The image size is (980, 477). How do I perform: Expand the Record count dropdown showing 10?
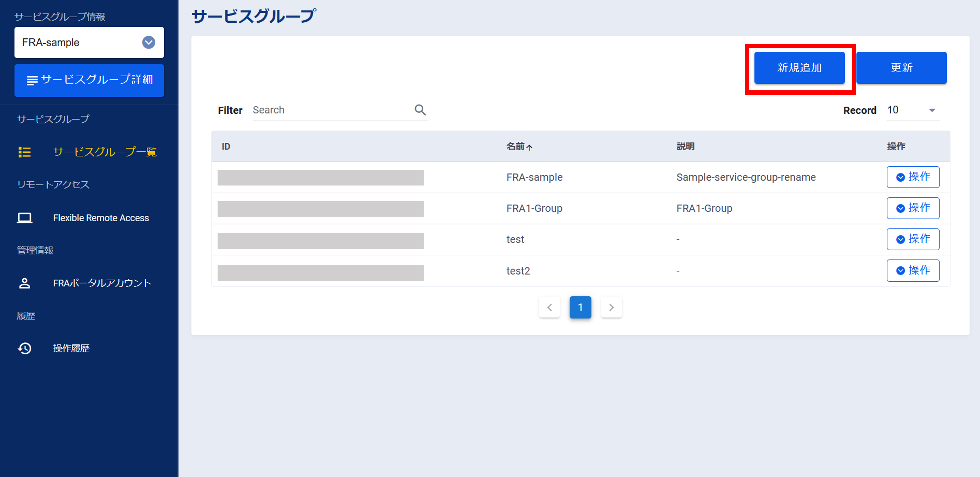[913, 110]
